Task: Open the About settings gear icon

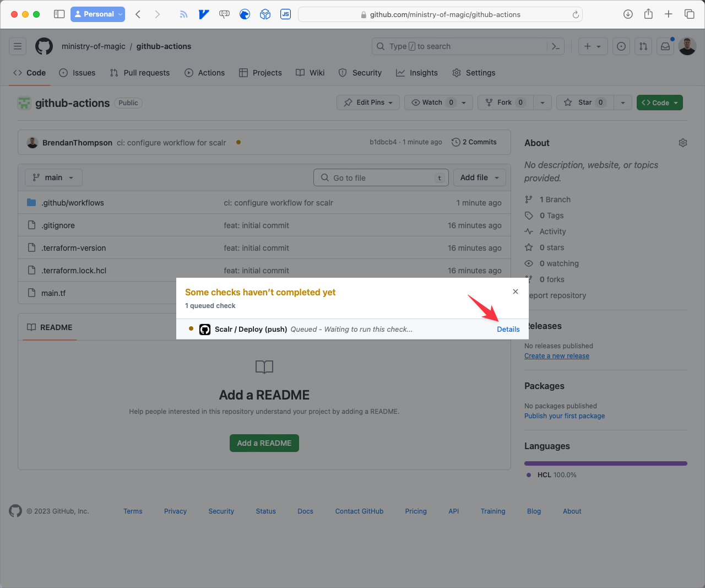Action: tap(683, 143)
